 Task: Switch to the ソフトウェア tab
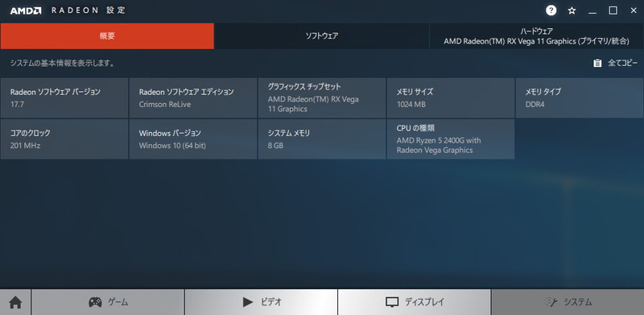(321, 36)
